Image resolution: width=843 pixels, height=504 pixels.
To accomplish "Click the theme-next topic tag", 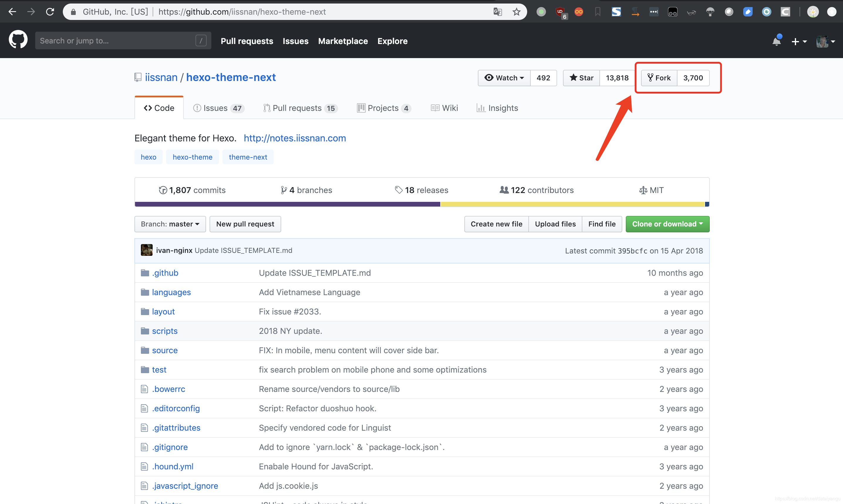I will coord(248,157).
